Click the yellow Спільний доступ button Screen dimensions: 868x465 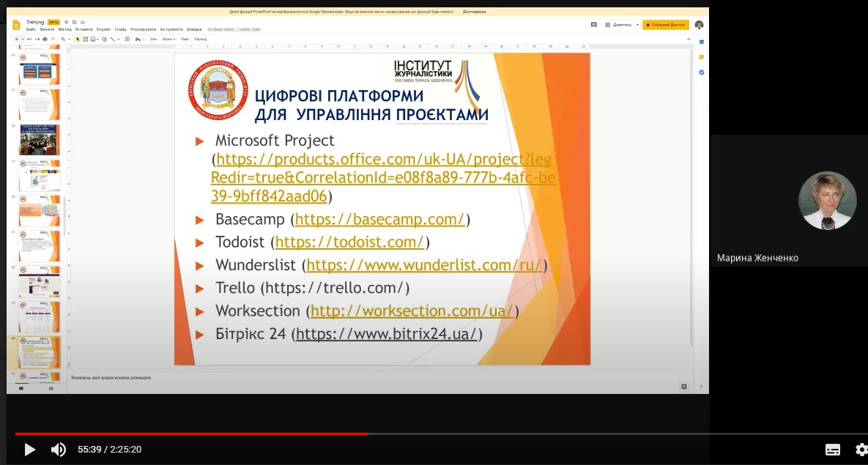pos(665,25)
